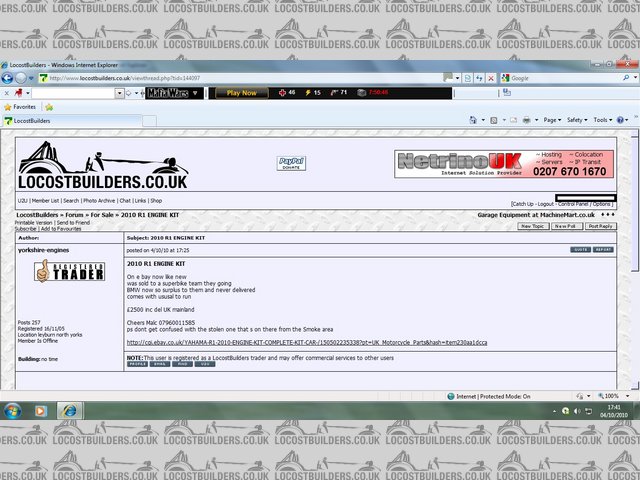Click the Post Reply button

pyautogui.click(x=600, y=227)
